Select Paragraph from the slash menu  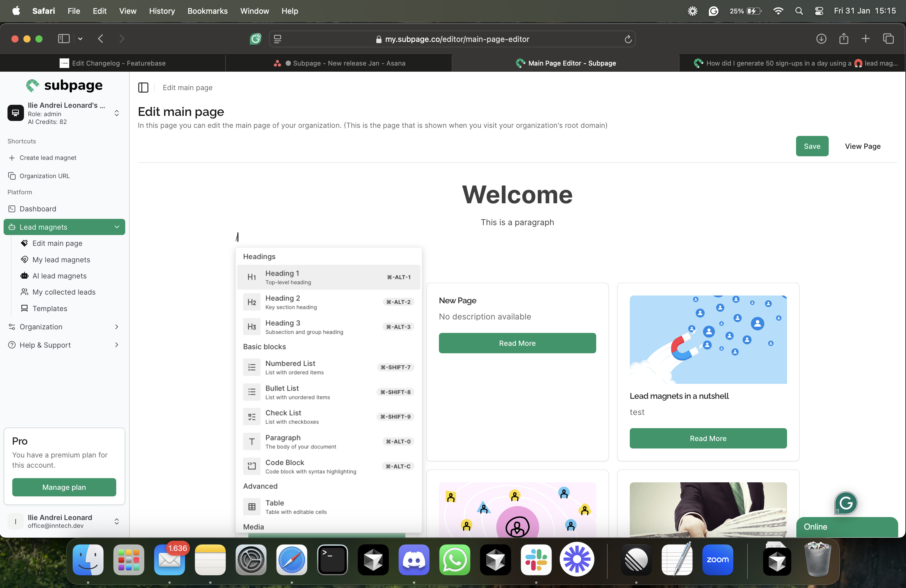pyautogui.click(x=329, y=442)
